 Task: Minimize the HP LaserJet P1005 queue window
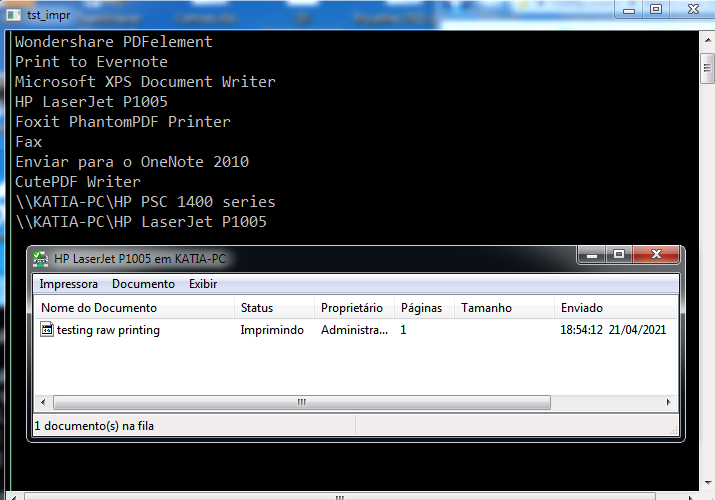point(592,255)
